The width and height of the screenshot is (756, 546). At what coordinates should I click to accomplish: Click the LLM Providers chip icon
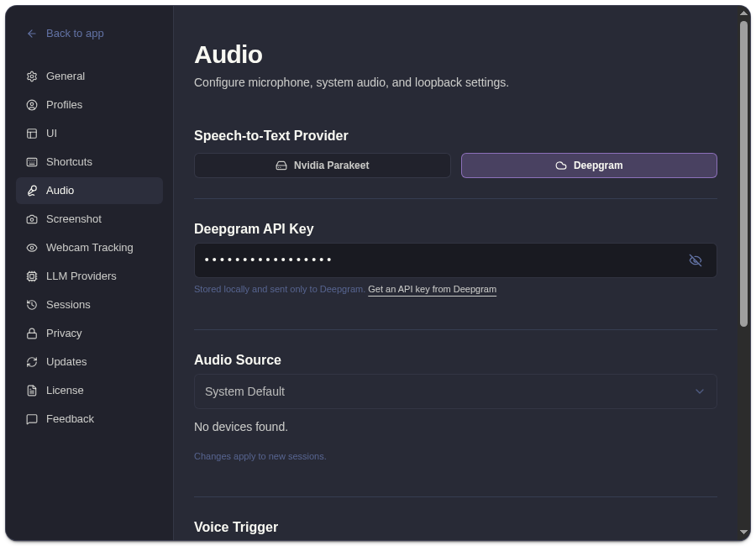[x=32, y=276]
